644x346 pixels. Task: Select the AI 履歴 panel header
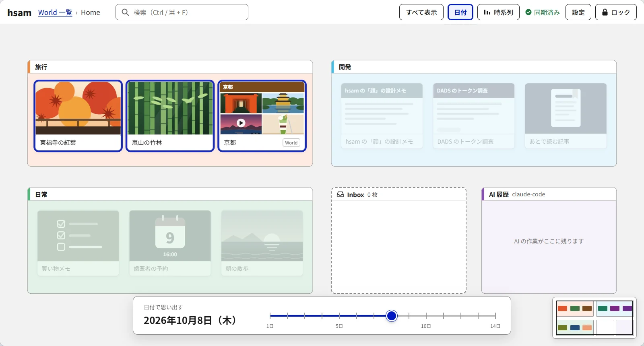[549, 194]
